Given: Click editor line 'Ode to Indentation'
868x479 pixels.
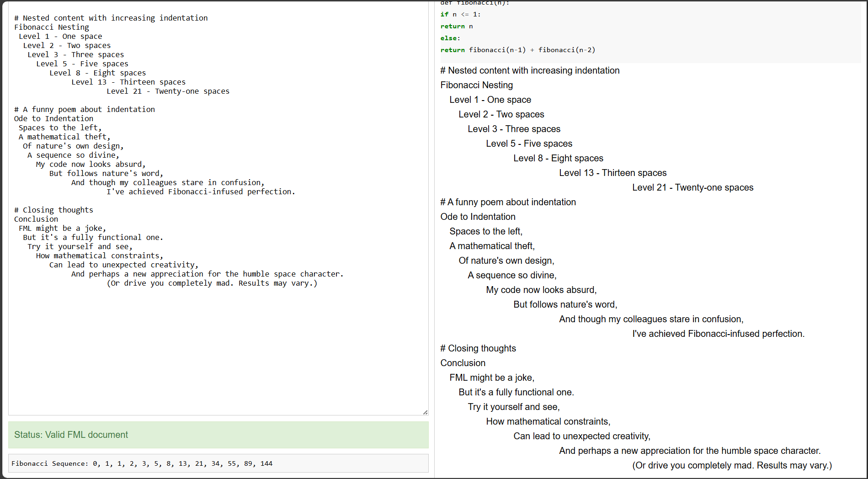Looking at the screenshot, I should (x=54, y=119).
